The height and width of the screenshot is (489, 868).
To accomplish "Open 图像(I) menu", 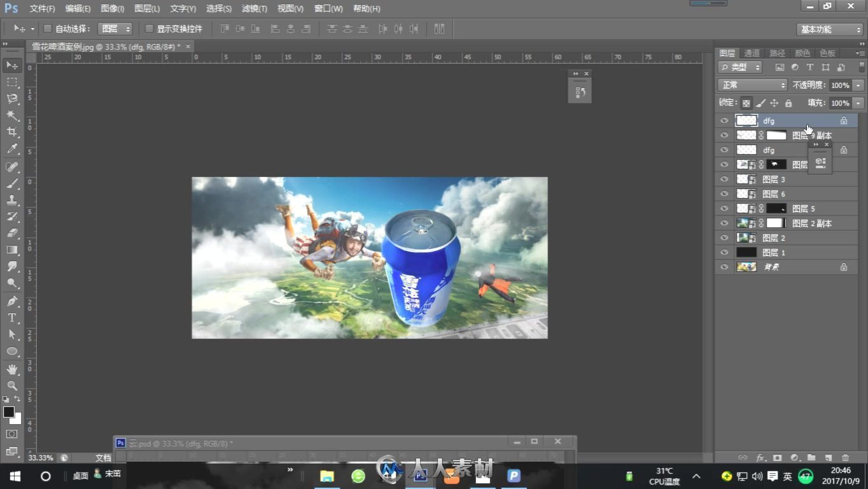I will click(x=113, y=8).
